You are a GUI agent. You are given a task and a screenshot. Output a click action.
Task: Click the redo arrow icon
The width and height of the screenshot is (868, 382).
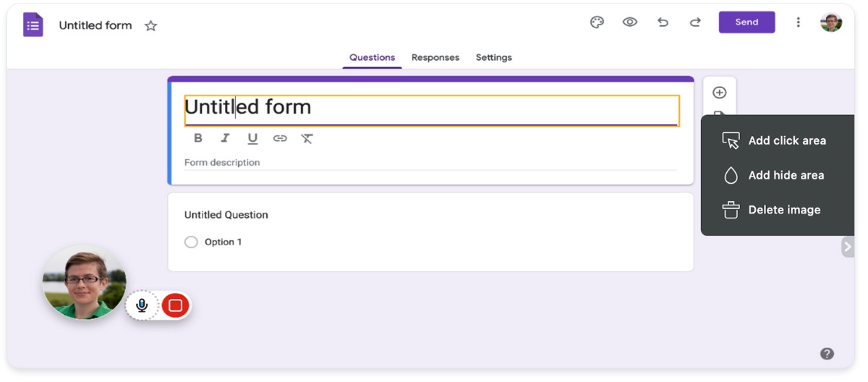[695, 22]
